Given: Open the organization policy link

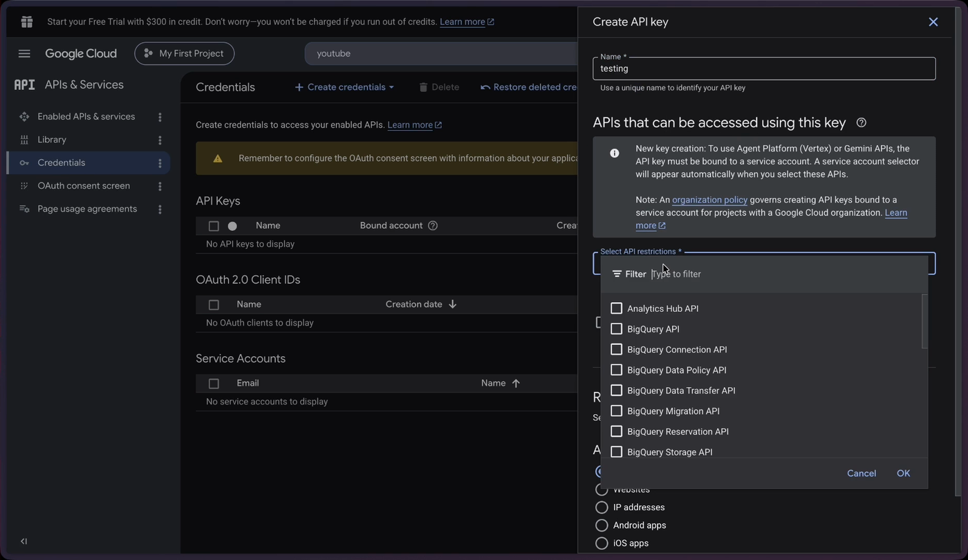Looking at the screenshot, I should (709, 200).
